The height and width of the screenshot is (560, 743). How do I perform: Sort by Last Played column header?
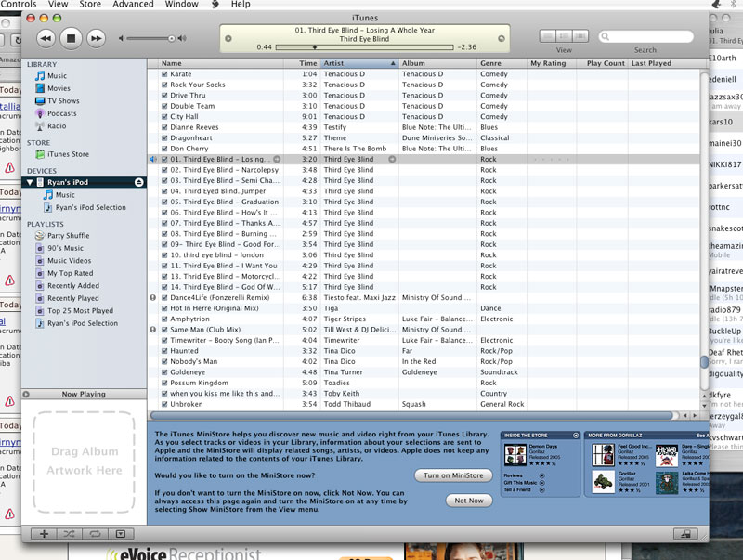click(664, 63)
